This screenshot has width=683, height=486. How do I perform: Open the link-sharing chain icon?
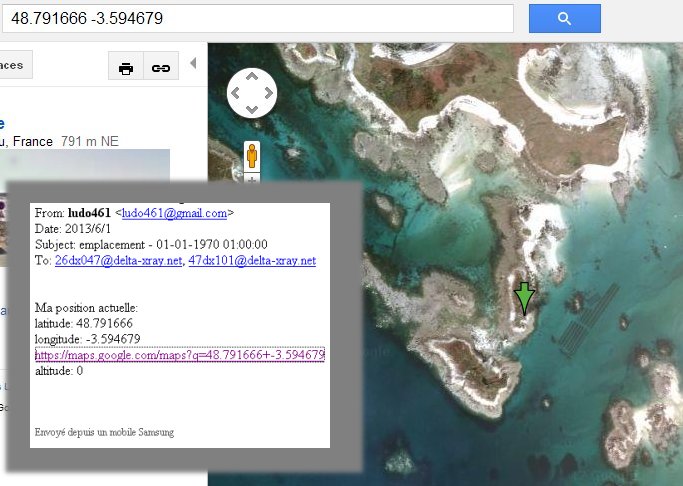coord(159,68)
